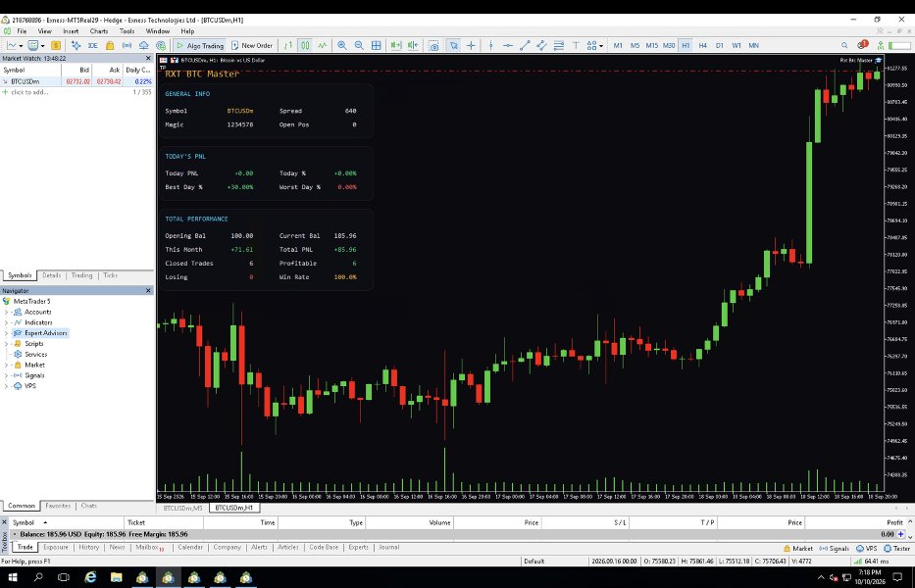Screen dimensions: 915x588
Task: Switch chart to line chart mode
Action: pyautogui.click(x=322, y=45)
